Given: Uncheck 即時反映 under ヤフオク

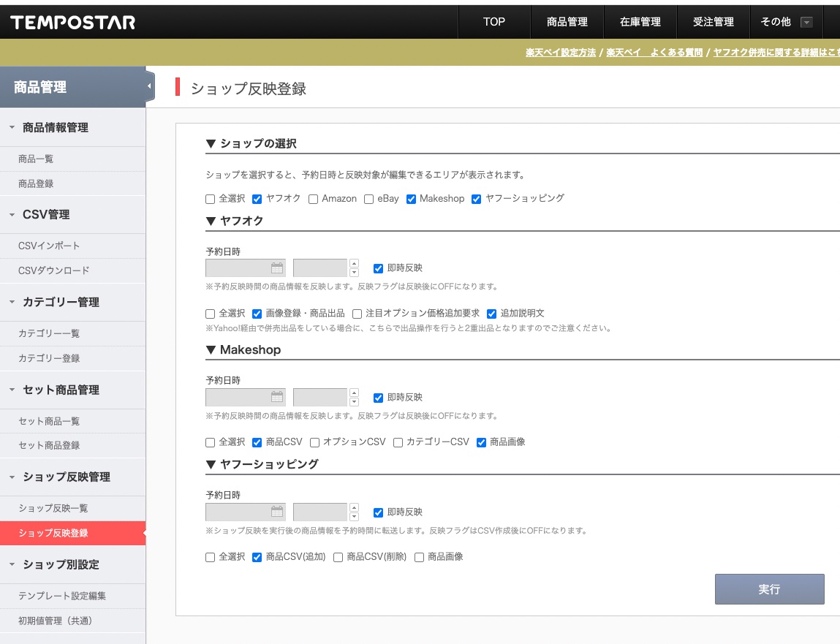Looking at the screenshot, I should (x=378, y=268).
